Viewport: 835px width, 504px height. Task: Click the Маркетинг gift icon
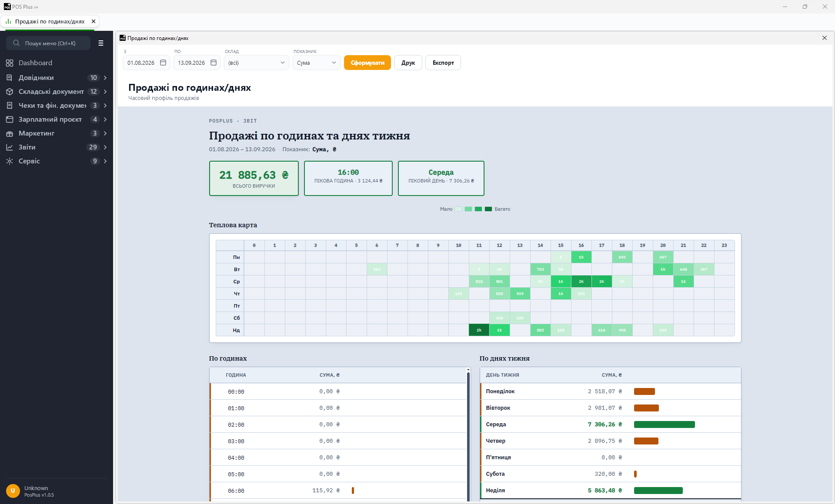(x=10, y=133)
